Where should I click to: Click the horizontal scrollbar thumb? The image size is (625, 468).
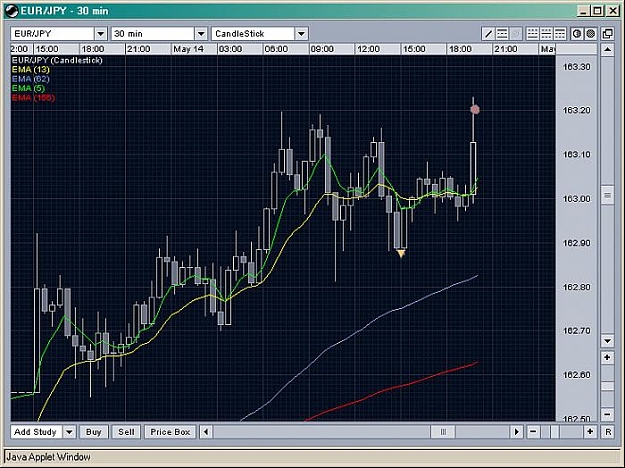443,432
